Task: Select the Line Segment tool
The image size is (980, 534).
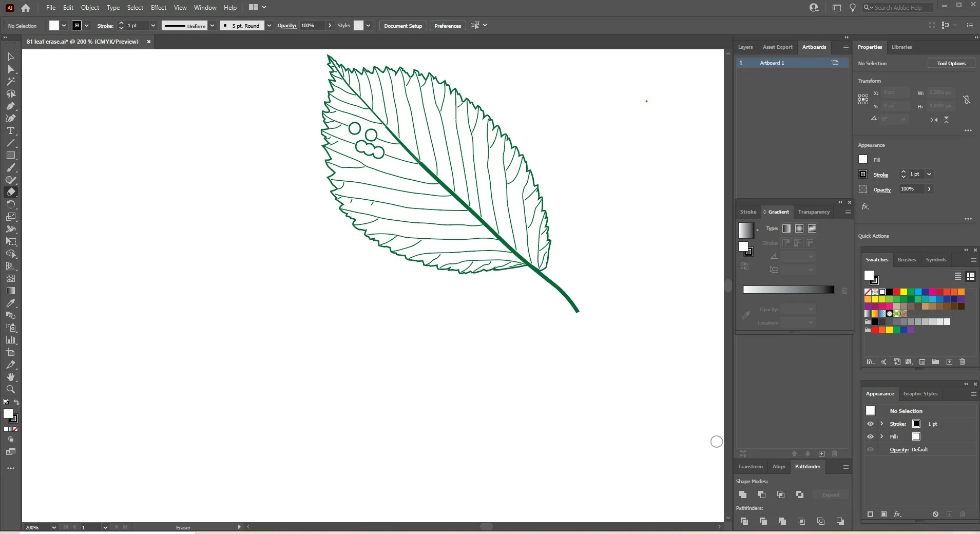Action: click(10, 143)
